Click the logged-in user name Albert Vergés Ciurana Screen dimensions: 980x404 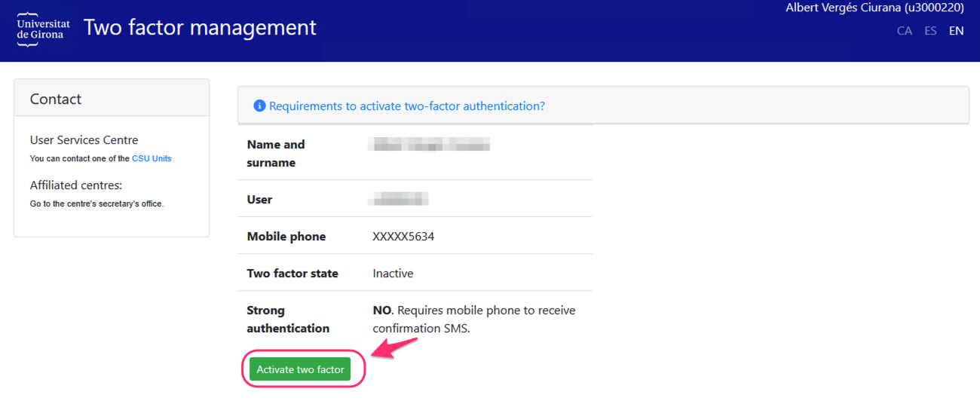click(x=874, y=8)
